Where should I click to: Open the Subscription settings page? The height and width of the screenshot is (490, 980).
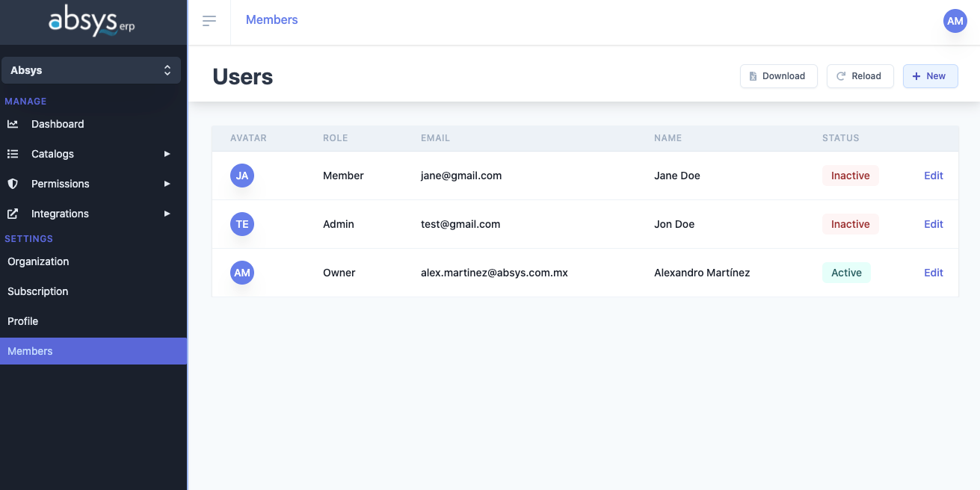pos(37,291)
